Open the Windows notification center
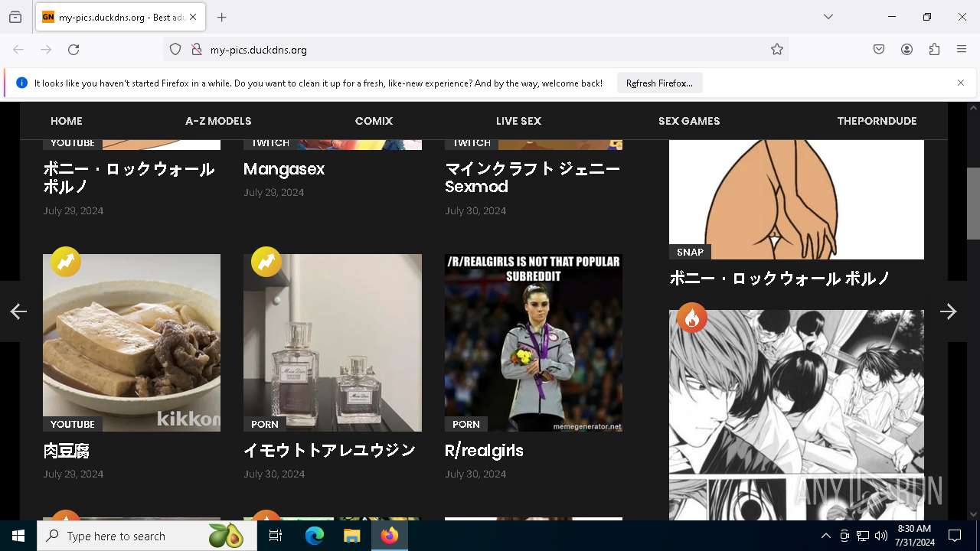The height and width of the screenshot is (551, 980). pos(955,536)
